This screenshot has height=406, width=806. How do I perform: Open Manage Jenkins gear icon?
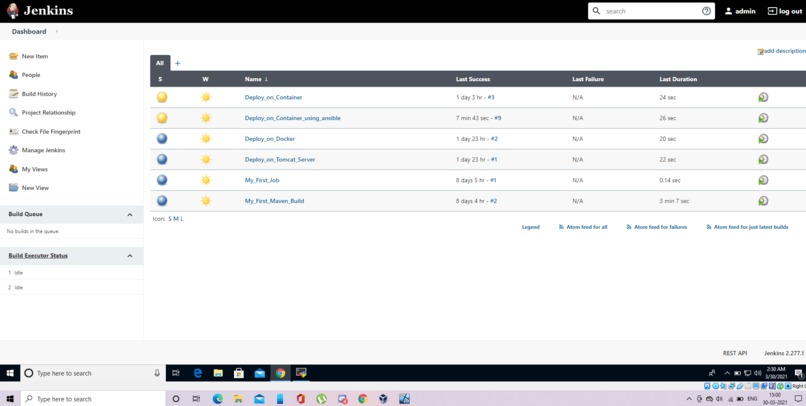(x=13, y=150)
